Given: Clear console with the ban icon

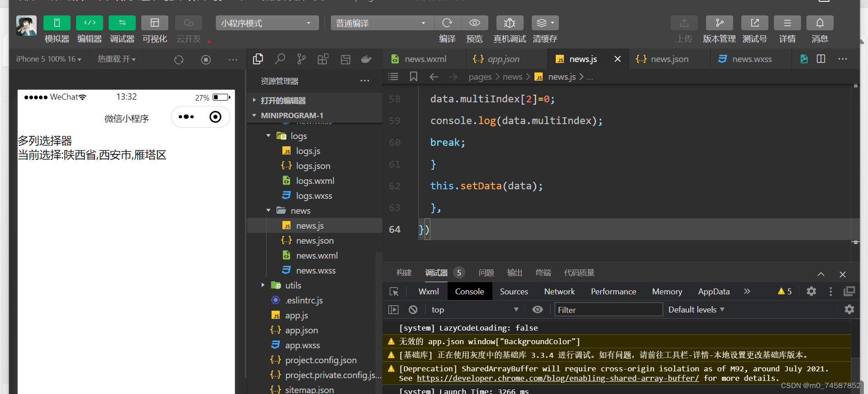Looking at the screenshot, I should (413, 310).
